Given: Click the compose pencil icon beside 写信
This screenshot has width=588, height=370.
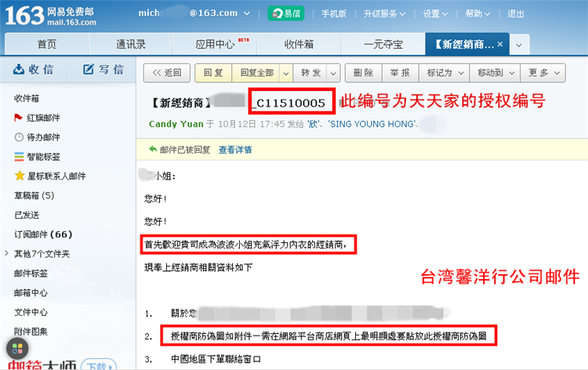Looking at the screenshot, I should (89, 69).
